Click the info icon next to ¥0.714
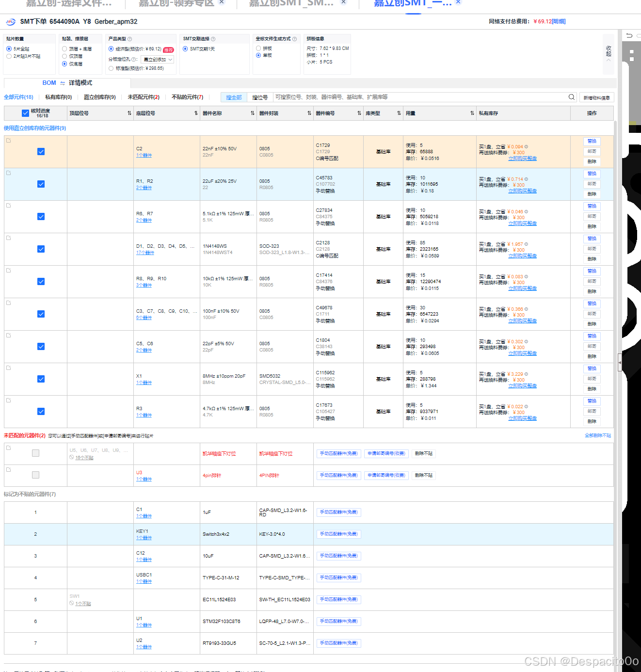Image resolution: width=641 pixels, height=672 pixels. tap(526, 179)
